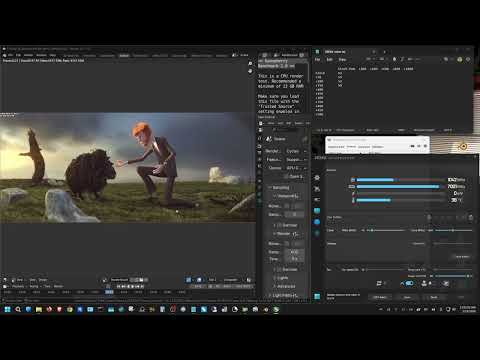Open the Device dropdown showing GPU Compute
This screenshot has width=480, height=360.
point(296,168)
